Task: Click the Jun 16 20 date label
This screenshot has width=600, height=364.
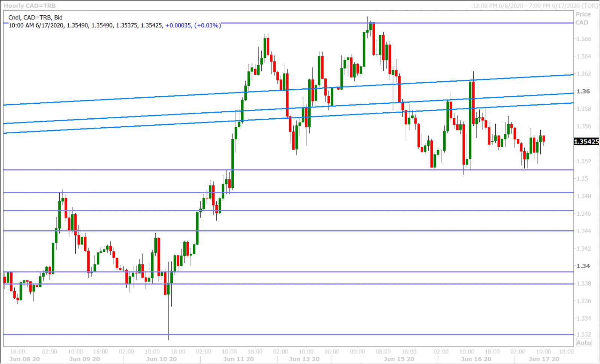Action: (476, 359)
